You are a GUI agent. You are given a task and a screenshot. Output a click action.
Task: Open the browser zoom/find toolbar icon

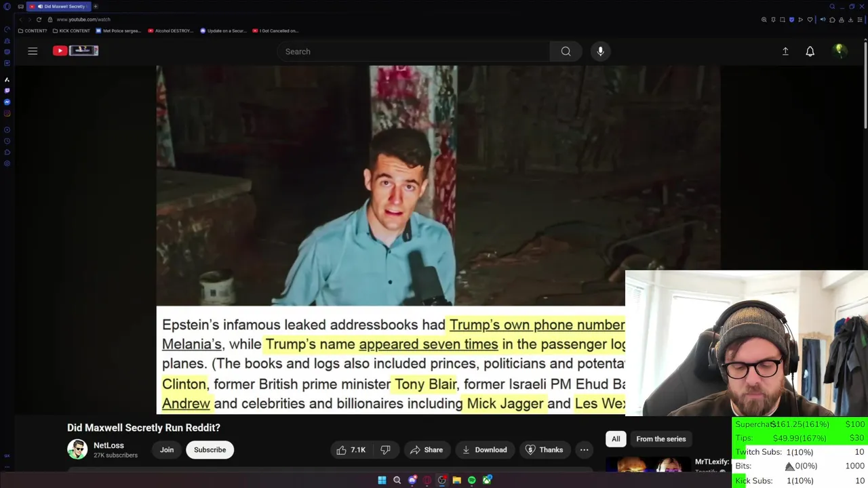tap(764, 20)
